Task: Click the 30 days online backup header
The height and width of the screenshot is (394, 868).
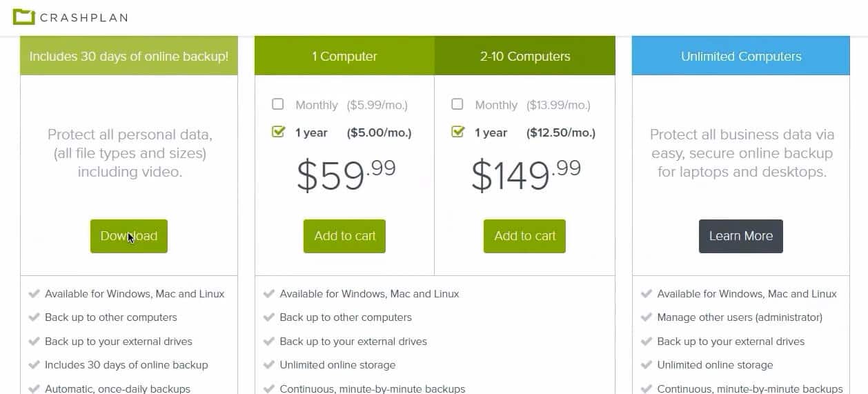Action: pyautogui.click(x=129, y=56)
